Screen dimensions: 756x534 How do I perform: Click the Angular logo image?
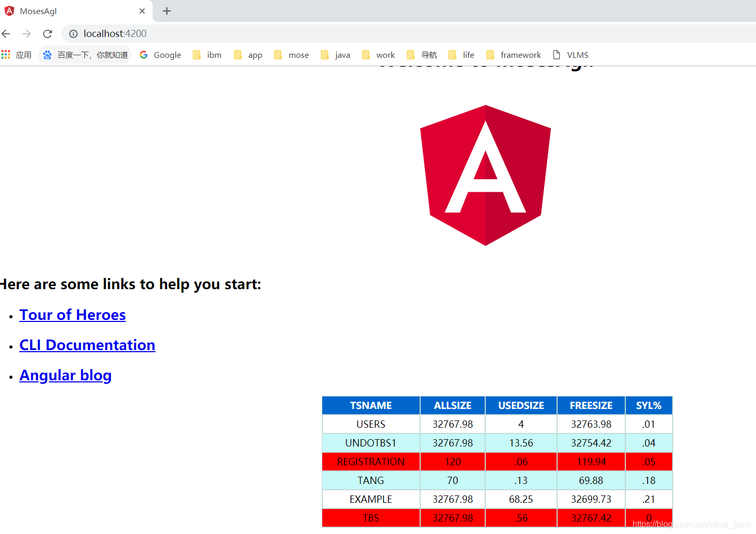[485, 175]
